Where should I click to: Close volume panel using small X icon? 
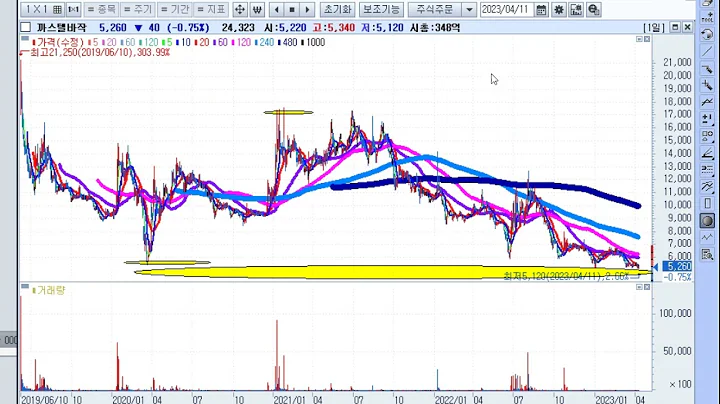(647, 286)
